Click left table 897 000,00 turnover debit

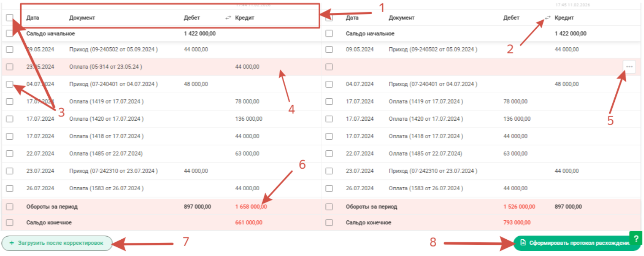pos(197,207)
